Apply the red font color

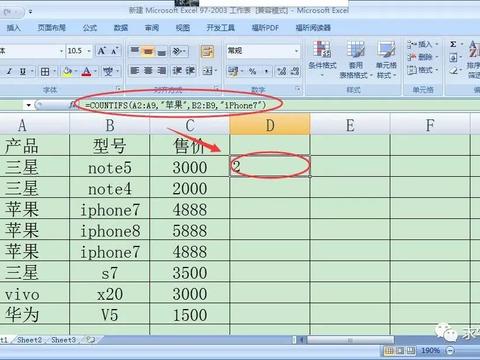pyautogui.click(x=86, y=71)
